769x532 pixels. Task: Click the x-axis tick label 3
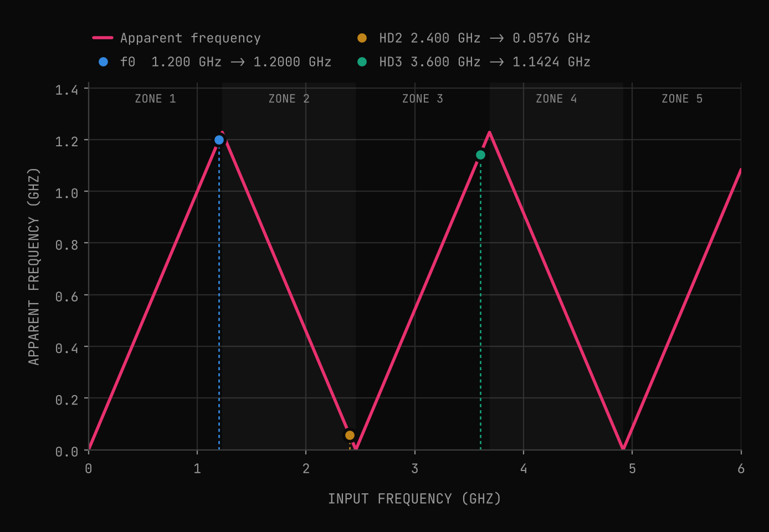pos(414,469)
